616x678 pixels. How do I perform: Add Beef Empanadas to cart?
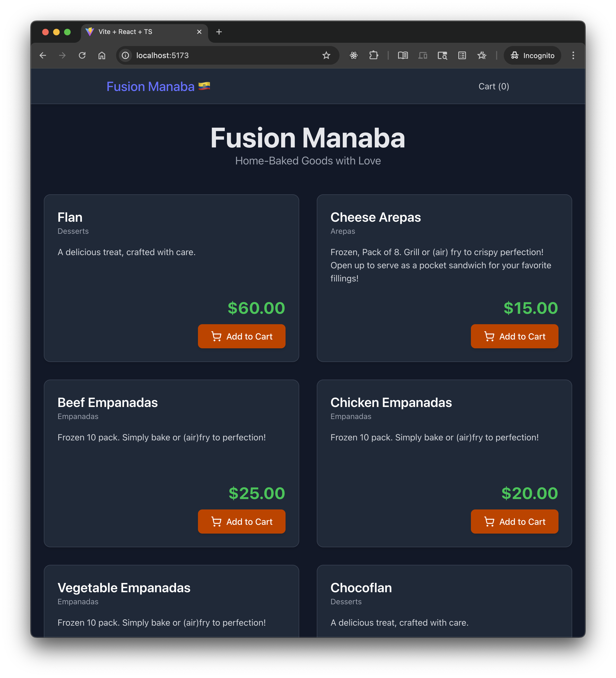242,522
